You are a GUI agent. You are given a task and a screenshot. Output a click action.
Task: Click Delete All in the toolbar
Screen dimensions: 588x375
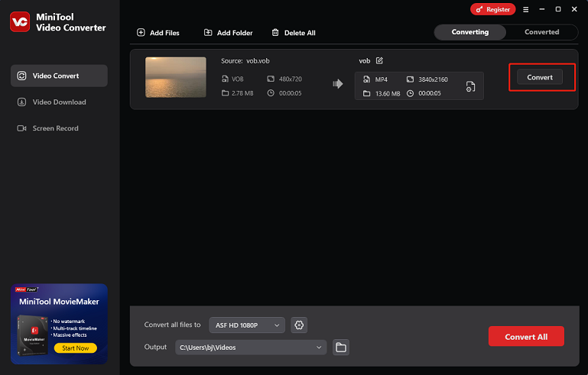point(294,33)
